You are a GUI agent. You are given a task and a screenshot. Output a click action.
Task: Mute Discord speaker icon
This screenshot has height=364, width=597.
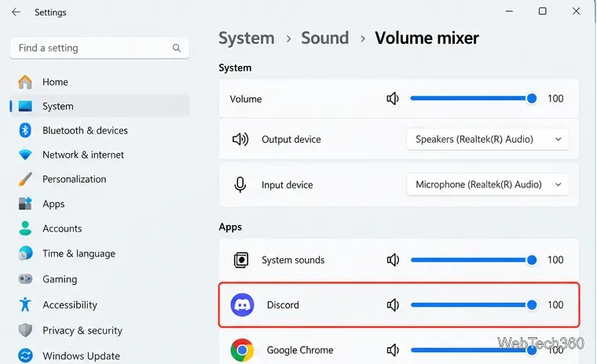point(393,305)
